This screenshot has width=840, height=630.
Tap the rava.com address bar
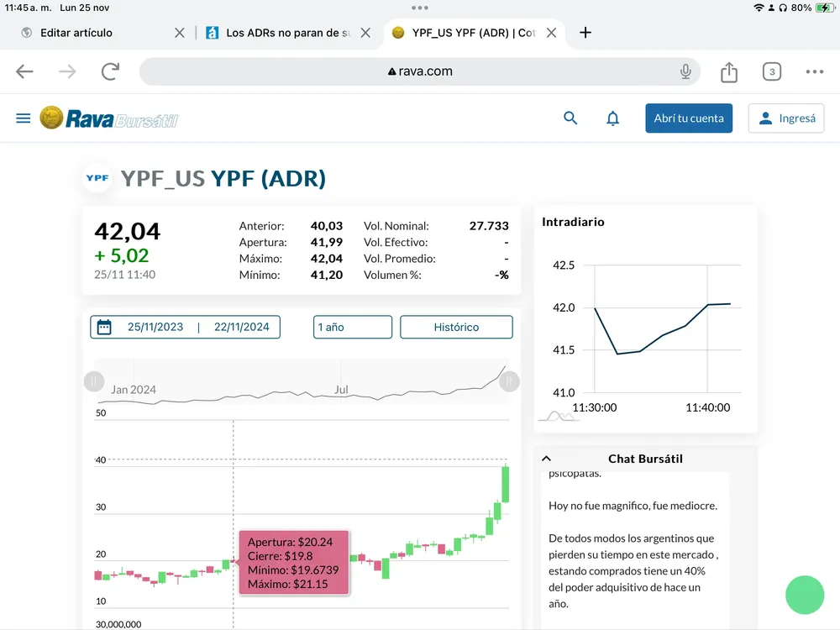click(420, 72)
